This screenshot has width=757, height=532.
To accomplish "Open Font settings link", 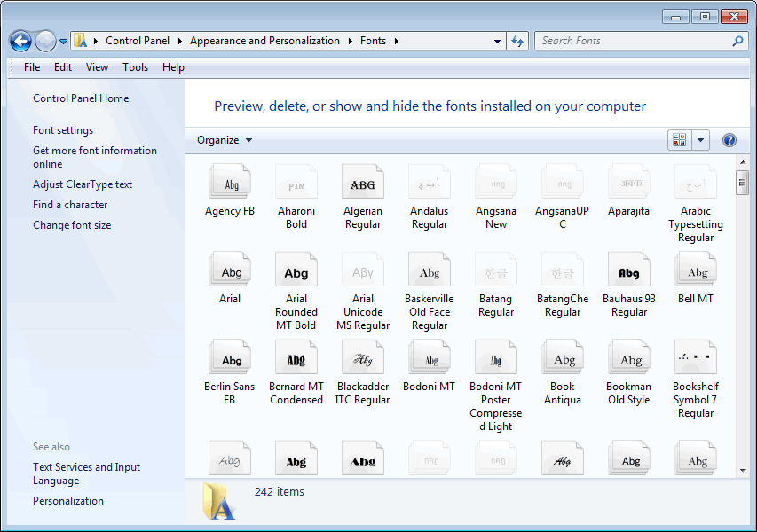I will (x=63, y=130).
